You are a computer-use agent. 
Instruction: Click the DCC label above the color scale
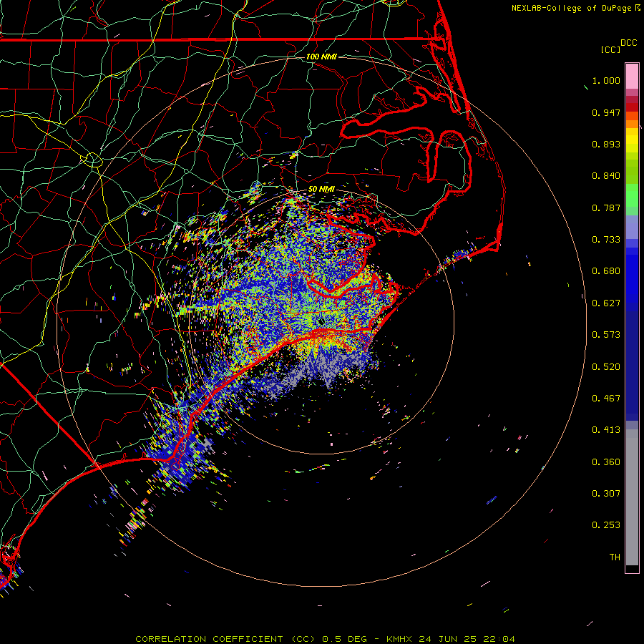[628, 43]
